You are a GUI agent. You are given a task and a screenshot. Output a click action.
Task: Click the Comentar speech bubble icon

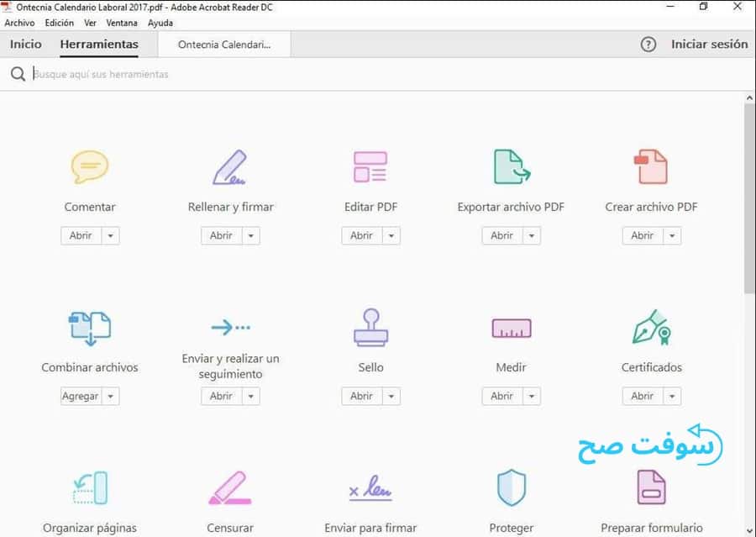point(90,167)
